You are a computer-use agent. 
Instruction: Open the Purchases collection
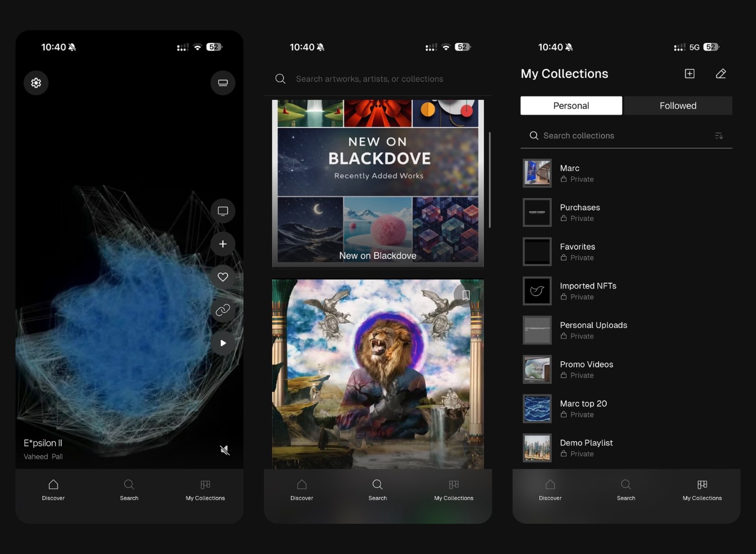click(626, 213)
